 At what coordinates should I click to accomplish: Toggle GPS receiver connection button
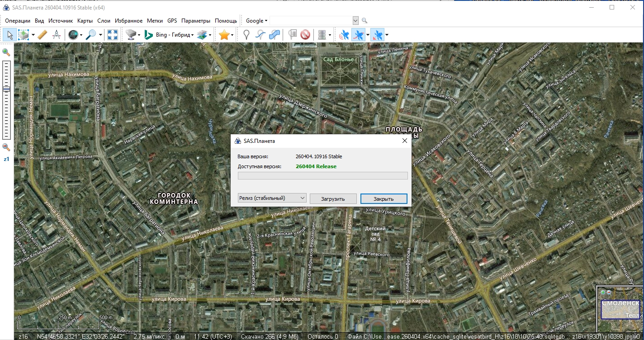(344, 35)
